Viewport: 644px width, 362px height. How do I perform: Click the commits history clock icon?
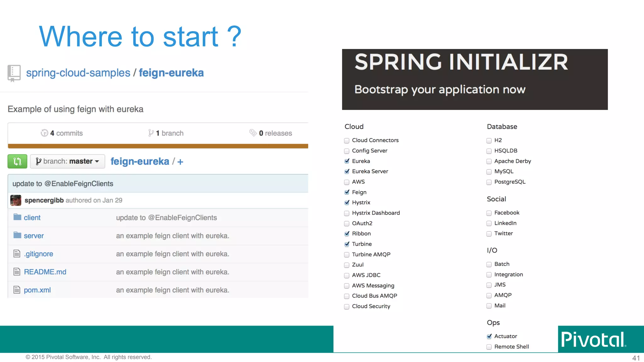click(44, 133)
